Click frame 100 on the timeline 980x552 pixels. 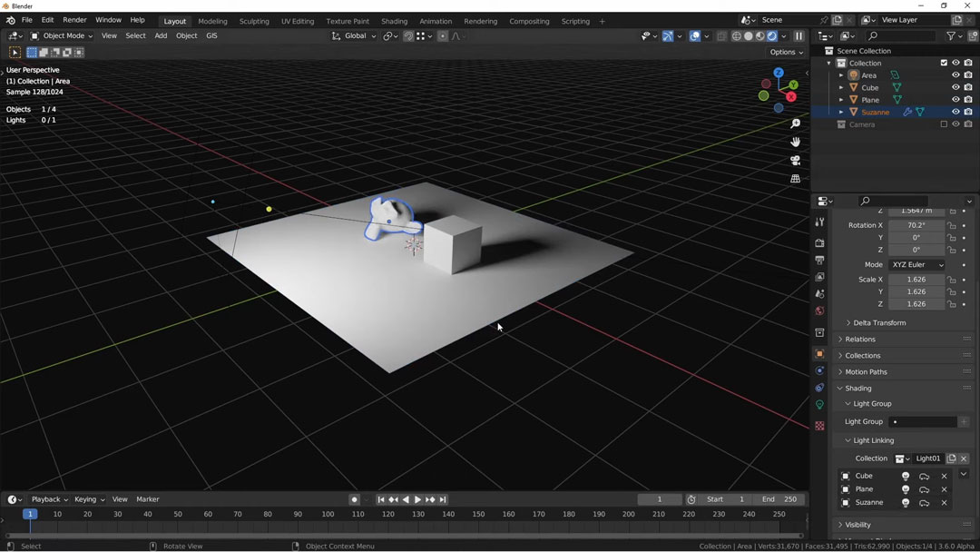pyautogui.click(x=328, y=514)
